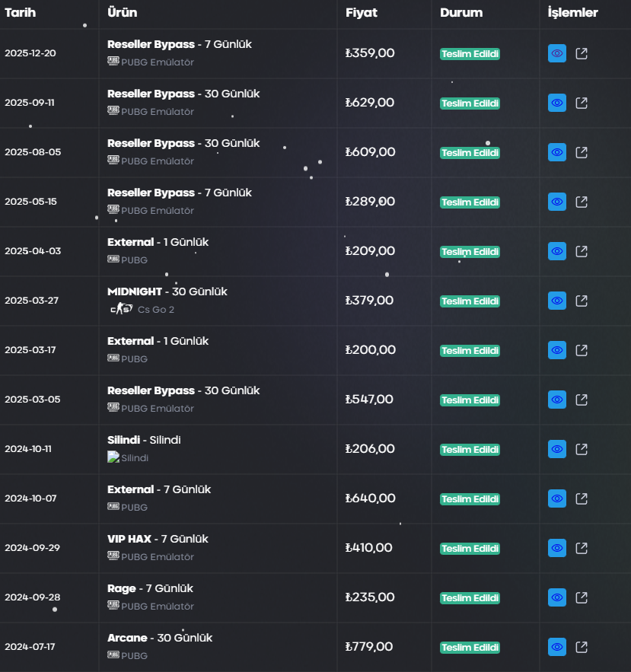Viewport: 631px width, 672px height.
Task: Click the Fiyat column header
Action: tap(362, 12)
